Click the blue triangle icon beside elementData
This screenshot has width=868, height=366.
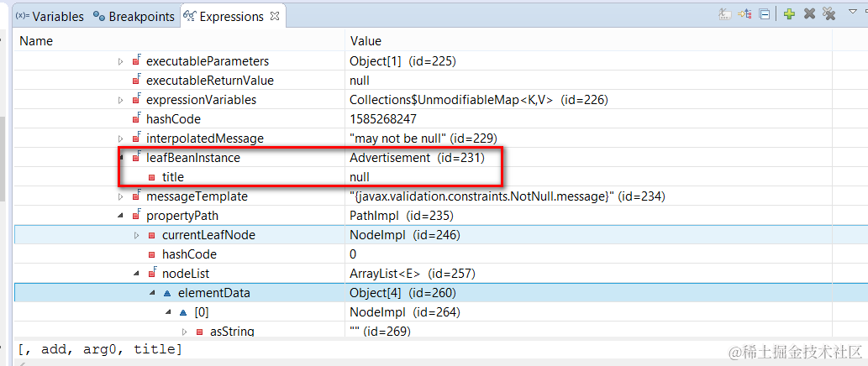pyautogui.click(x=168, y=294)
